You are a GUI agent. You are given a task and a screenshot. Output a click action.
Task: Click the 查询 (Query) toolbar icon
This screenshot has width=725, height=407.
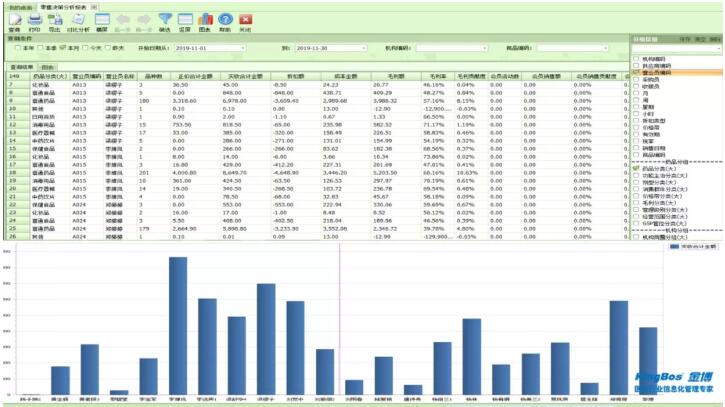point(14,22)
